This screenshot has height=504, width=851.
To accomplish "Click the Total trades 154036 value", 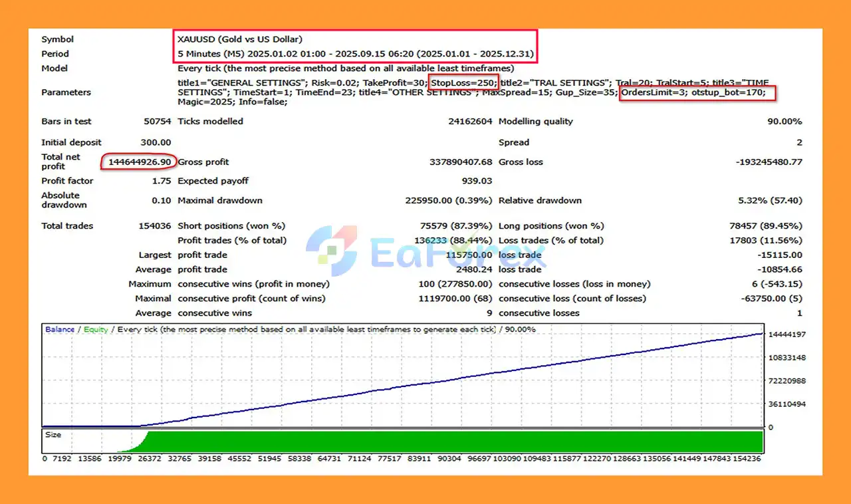I will 154,226.
